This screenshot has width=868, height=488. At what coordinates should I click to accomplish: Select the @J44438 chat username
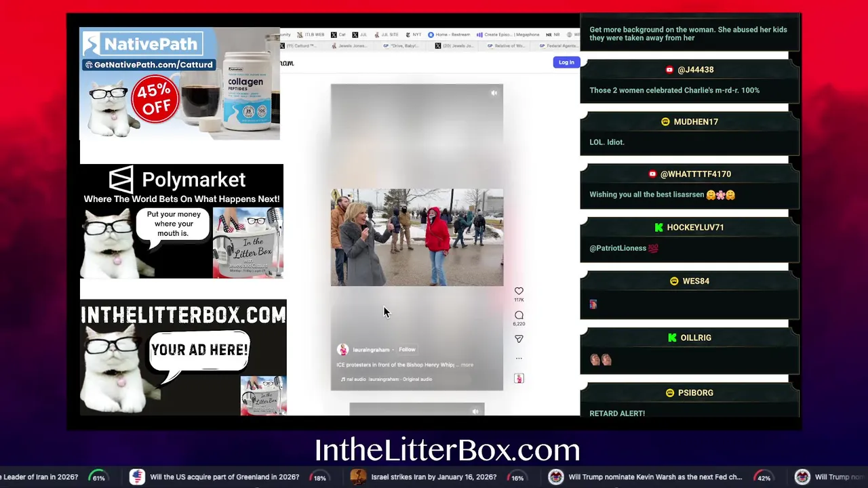[x=695, y=70]
